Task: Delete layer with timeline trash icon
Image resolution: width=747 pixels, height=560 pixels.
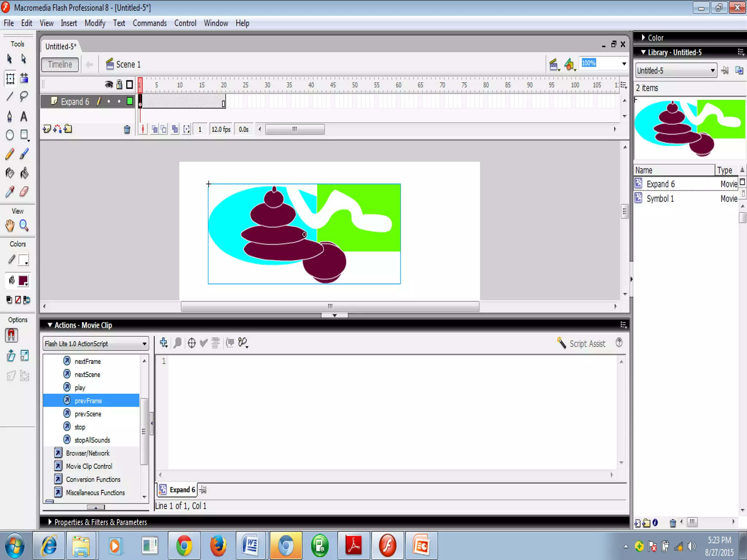Action: [x=127, y=129]
